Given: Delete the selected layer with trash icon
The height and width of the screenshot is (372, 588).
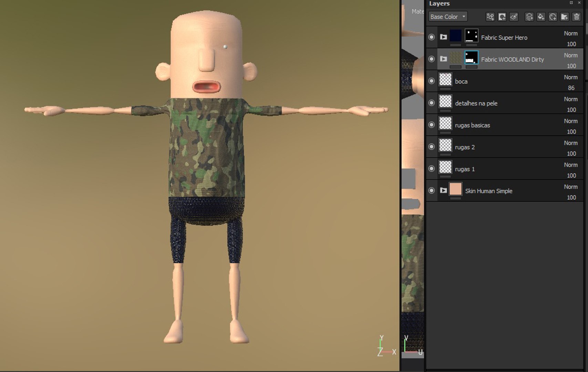Looking at the screenshot, I should (576, 17).
